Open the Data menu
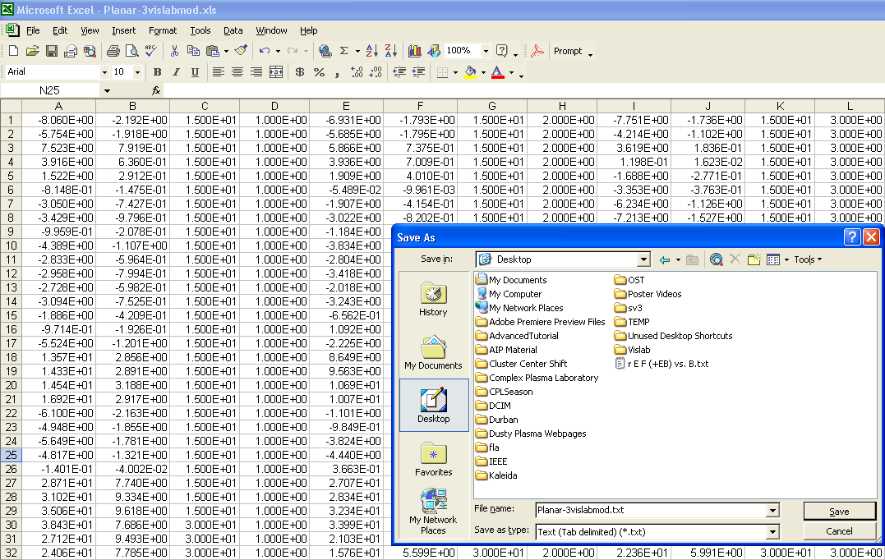This screenshot has width=885, height=560. (232, 31)
